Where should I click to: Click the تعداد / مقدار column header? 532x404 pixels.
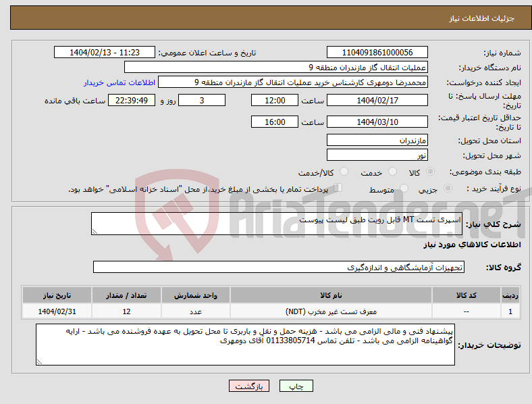126,295
